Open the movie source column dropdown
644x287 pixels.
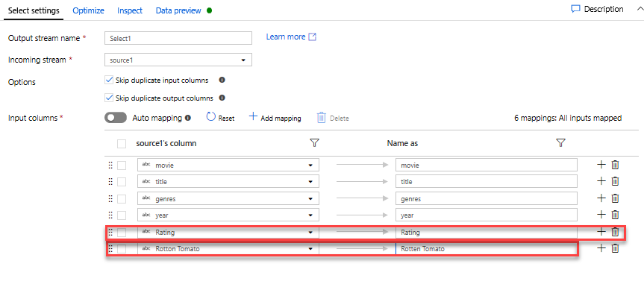click(x=228, y=165)
